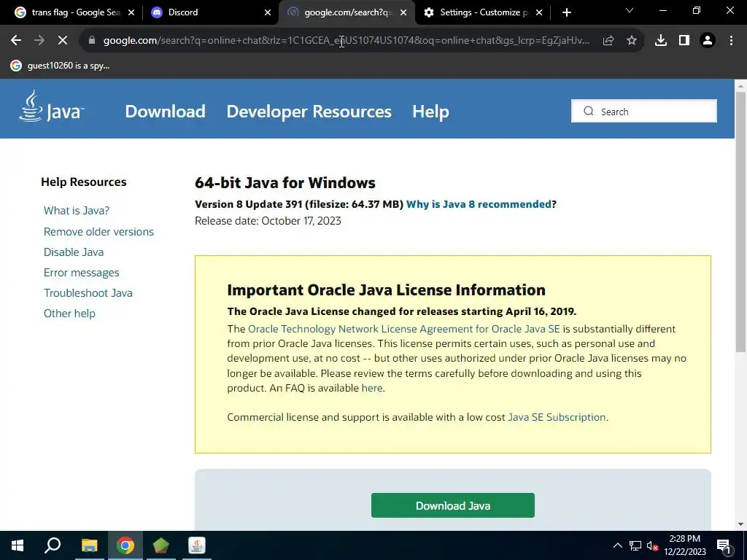Click the Important Oracle Java License Information heading
Image resolution: width=747 pixels, height=560 pixels.
[x=387, y=290]
